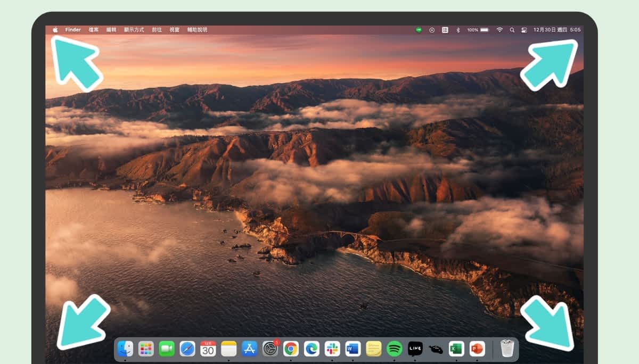
Task: Click the green LINE status icon in menu bar
Action: pos(419,30)
